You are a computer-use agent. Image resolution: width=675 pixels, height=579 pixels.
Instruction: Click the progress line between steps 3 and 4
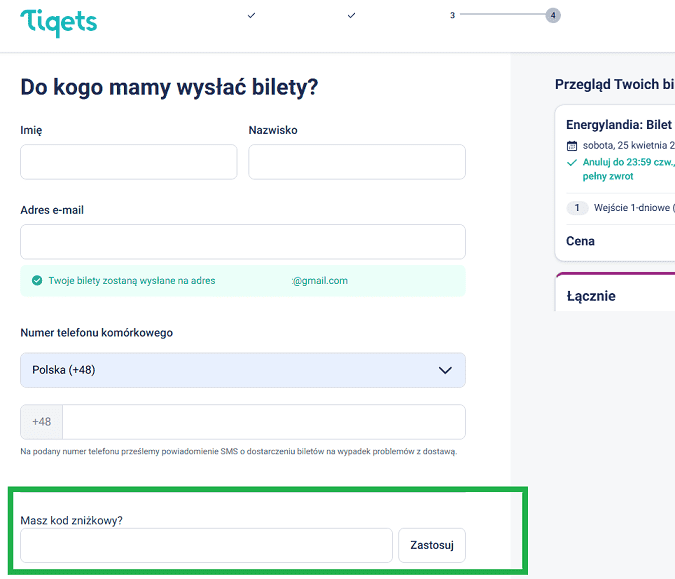tap(502, 15)
